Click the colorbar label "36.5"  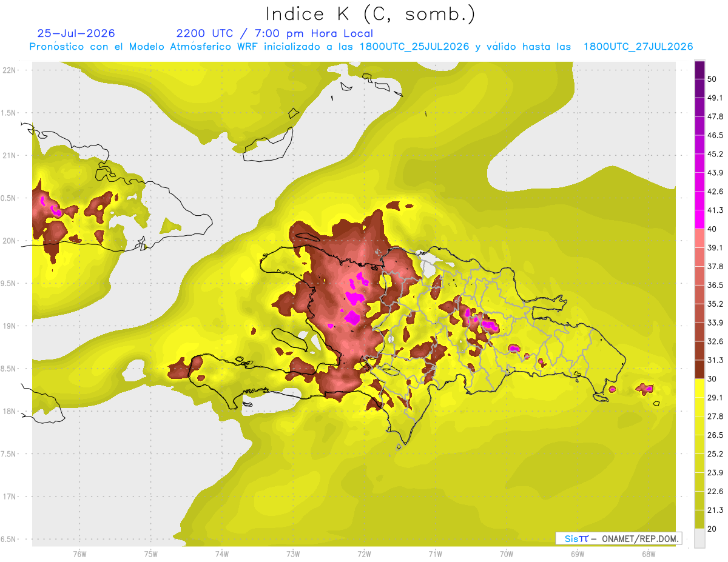tap(715, 285)
